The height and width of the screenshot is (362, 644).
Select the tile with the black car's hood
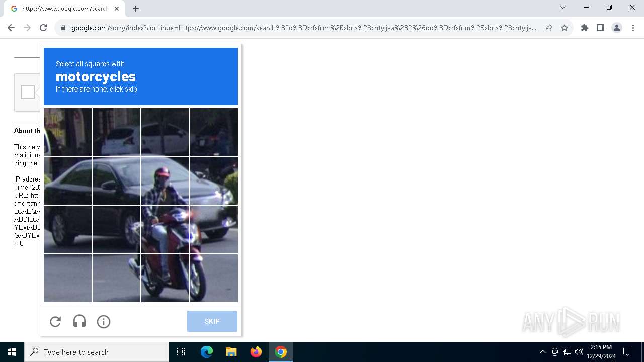click(214, 180)
